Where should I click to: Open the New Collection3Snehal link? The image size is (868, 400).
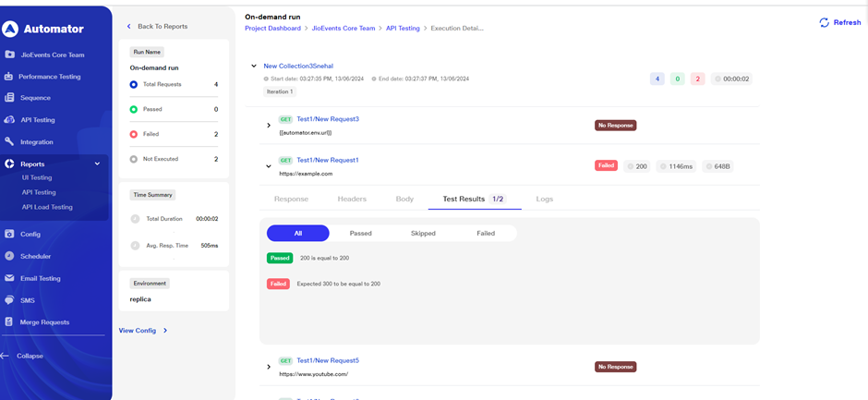(x=298, y=66)
